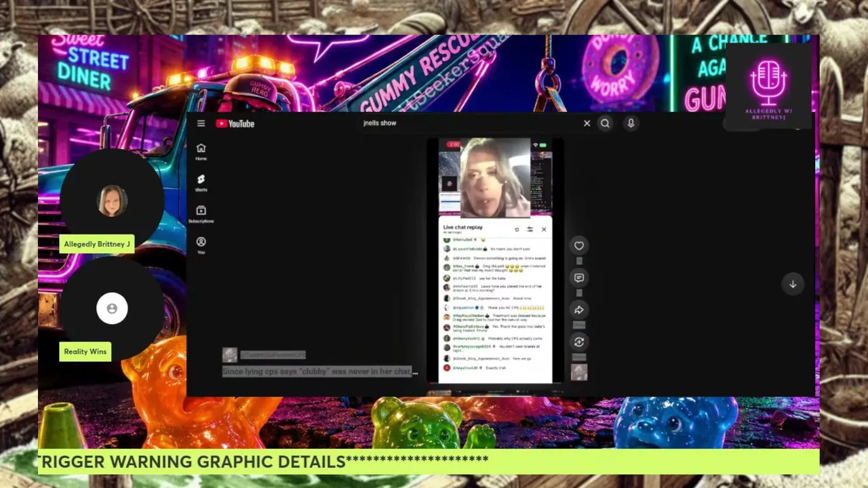Share the Short with arrow button

click(579, 310)
